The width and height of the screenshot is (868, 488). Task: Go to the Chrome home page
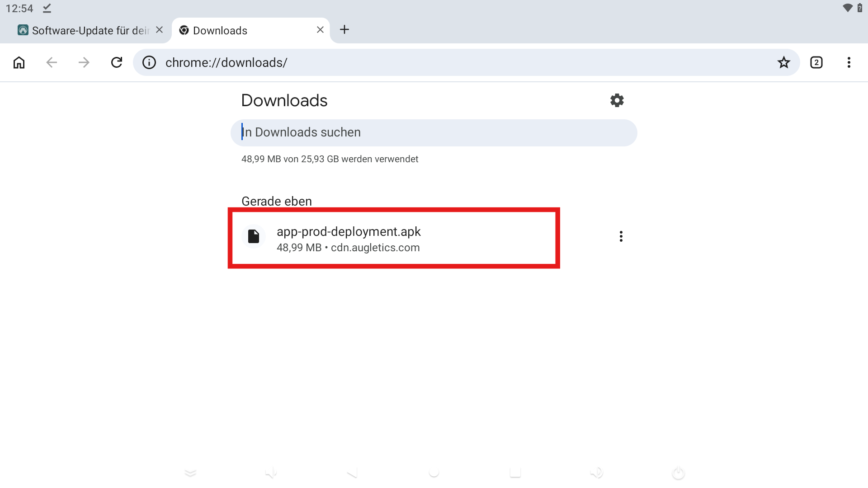click(x=19, y=62)
